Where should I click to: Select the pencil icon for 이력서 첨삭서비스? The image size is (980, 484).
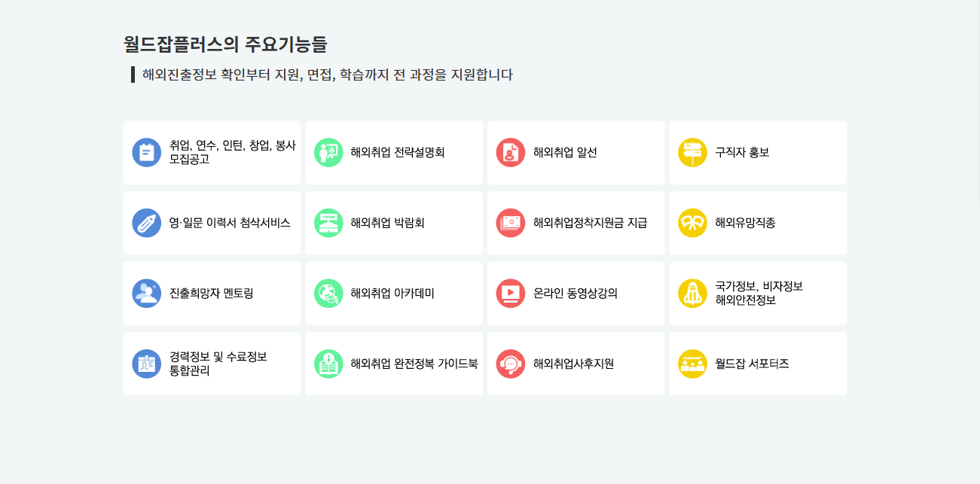[x=147, y=223]
